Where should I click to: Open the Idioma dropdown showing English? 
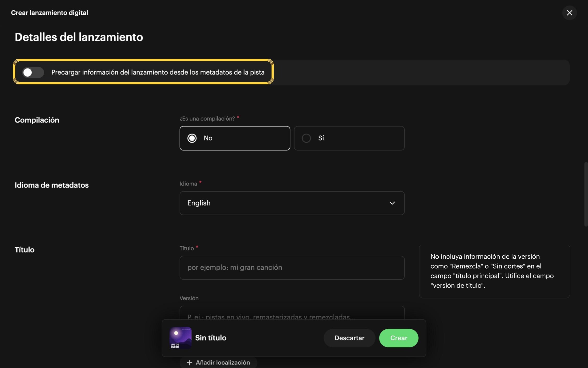tap(292, 203)
